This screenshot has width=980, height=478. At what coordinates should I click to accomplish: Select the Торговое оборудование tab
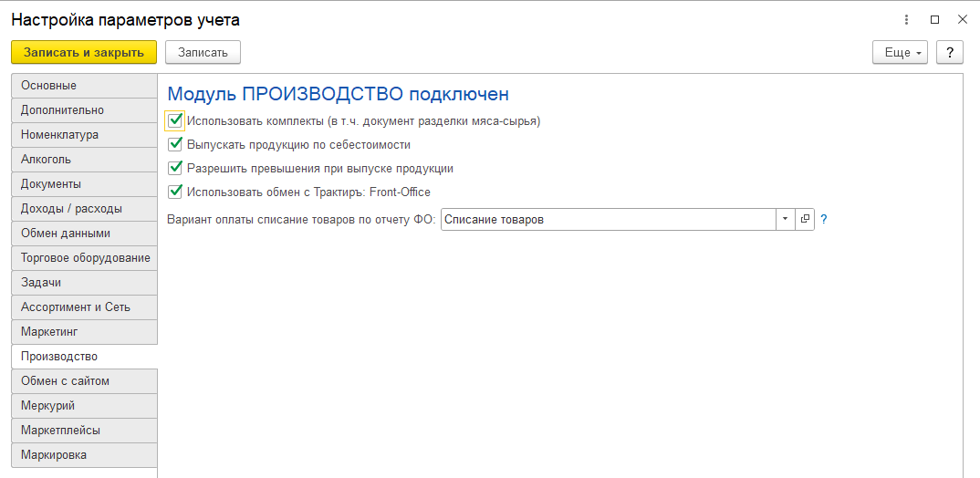[84, 258]
